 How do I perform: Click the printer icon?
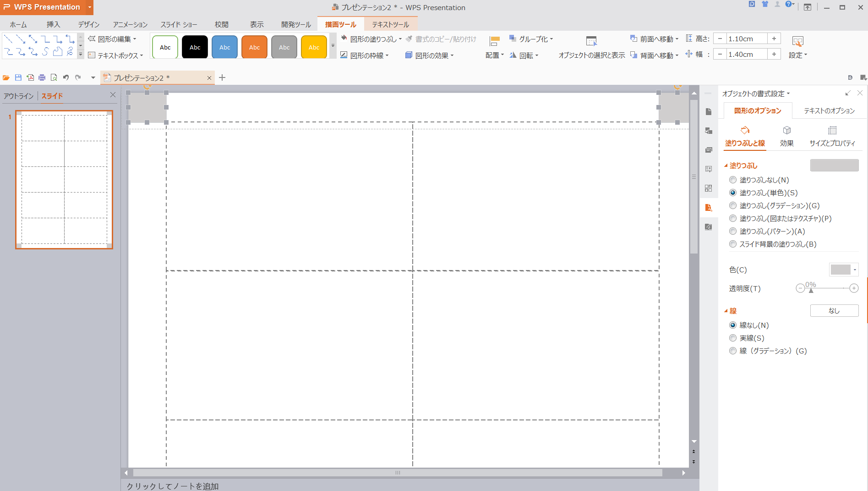click(42, 77)
